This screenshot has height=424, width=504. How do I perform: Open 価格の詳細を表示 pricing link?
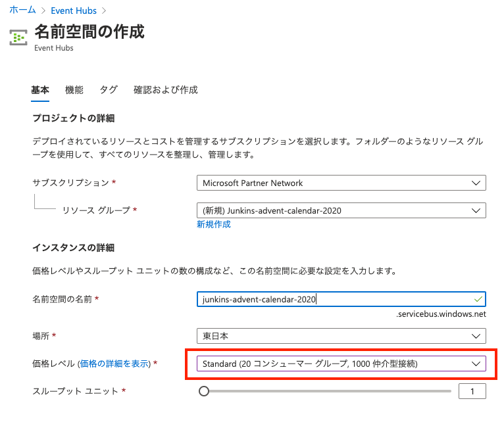pyautogui.click(x=115, y=364)
